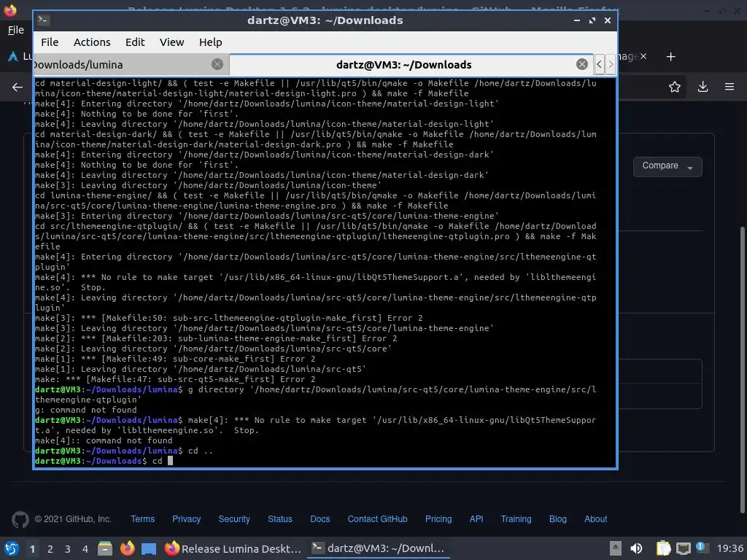Open the Privacy footer link
Screen dimensions: 747x560
pos(186,519)
